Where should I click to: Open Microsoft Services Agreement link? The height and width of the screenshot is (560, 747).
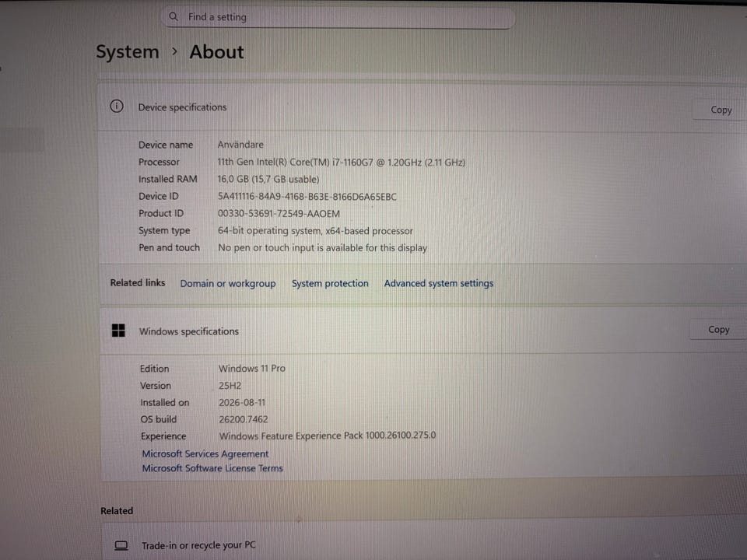(x=205, y=453)
